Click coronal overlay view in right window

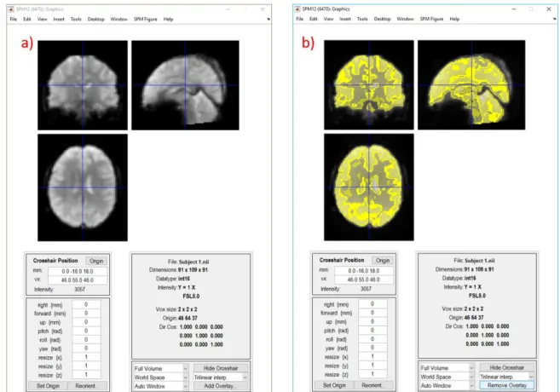pos(369,85)
